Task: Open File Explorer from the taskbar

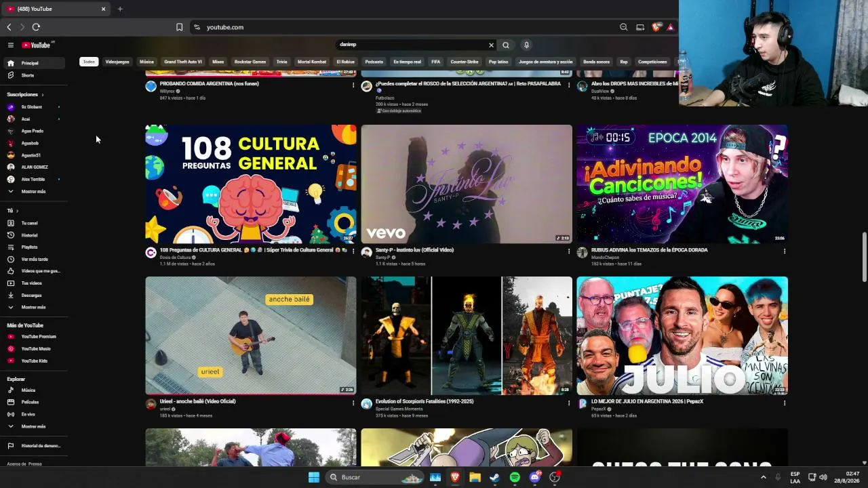Action: (x=475, y=477)
